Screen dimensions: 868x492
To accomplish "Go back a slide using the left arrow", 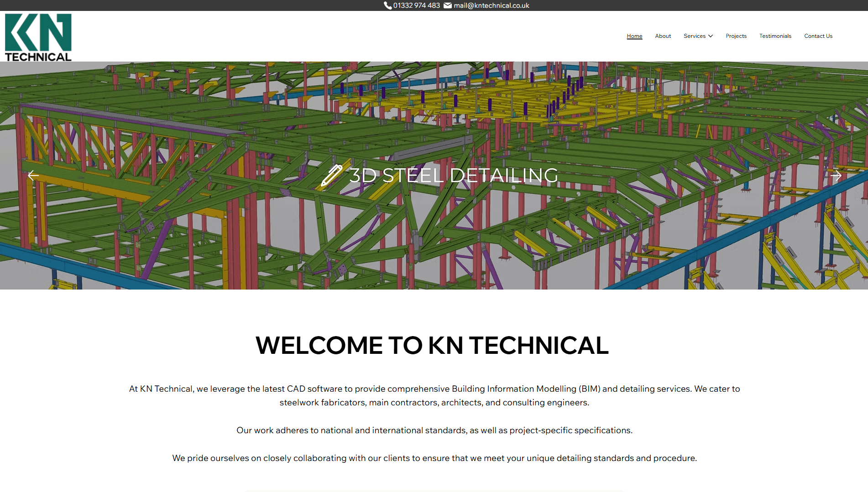I will (x=32, y=176).
